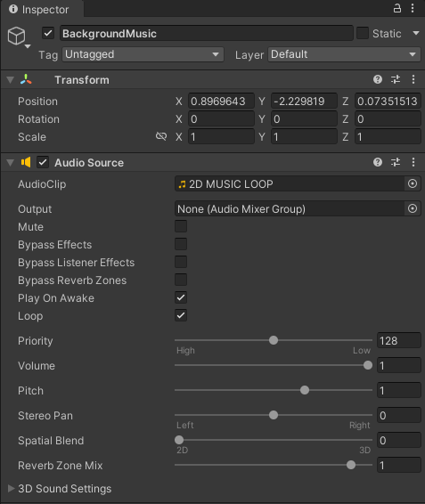Open the Audio Source help reference icon
The height and width of the screenshot is (504, 425).
click(x=378, y=162)
